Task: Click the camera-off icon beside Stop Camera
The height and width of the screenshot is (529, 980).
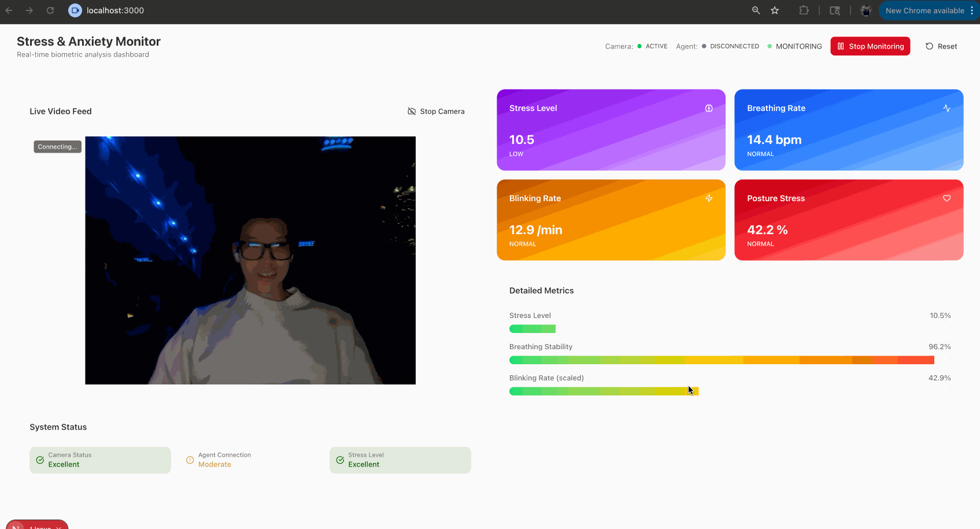Action: (412, 111)
